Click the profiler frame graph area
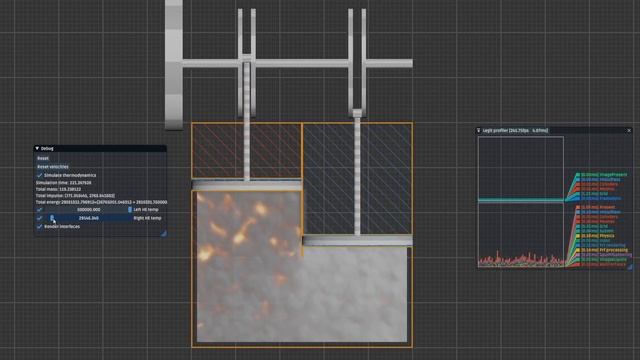 [521, 202]
